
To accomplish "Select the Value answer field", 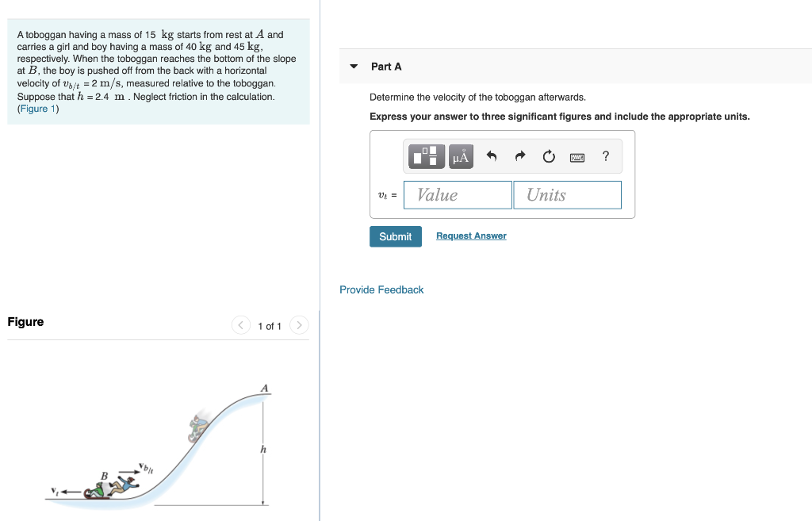I will click(x=458, y=194).
